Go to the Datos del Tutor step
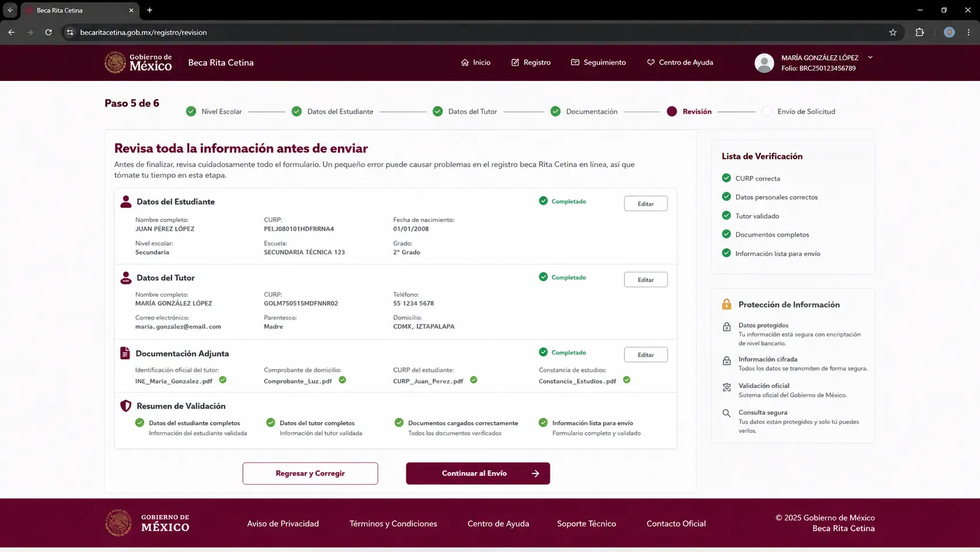Viewport: 980px width, 552px height. (465, 111)
